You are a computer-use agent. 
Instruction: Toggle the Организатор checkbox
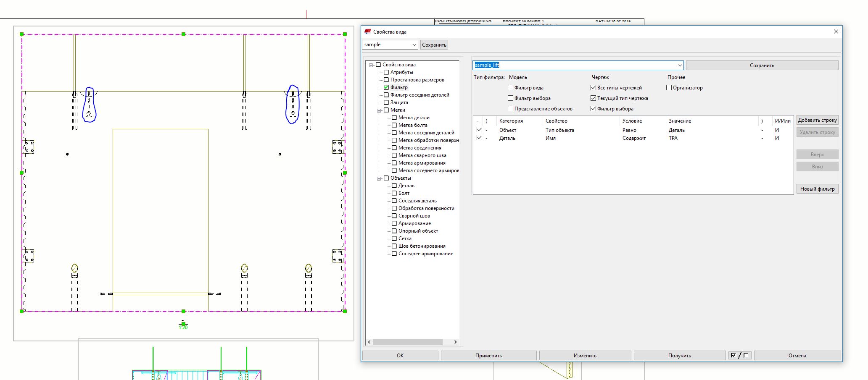[x=669, y=88]
